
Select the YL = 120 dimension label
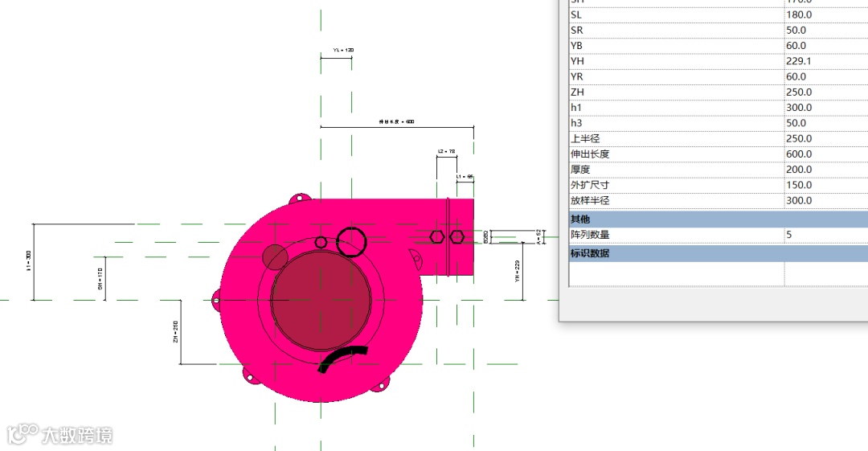[x=343, y=50]
